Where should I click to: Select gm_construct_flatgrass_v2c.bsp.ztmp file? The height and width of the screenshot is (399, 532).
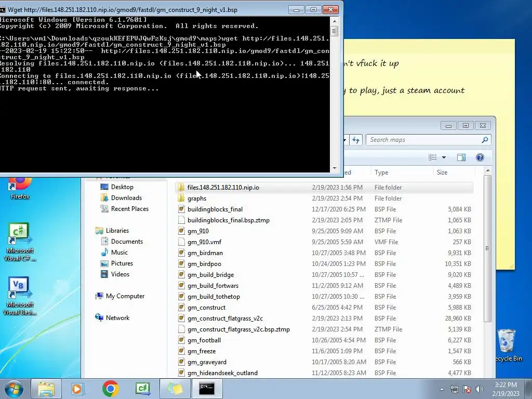point(324,329)
